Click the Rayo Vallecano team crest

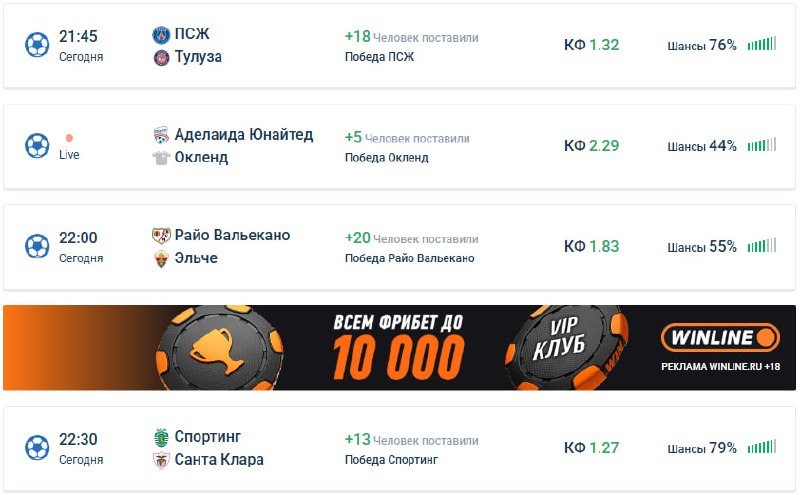(x=161, y=236)
